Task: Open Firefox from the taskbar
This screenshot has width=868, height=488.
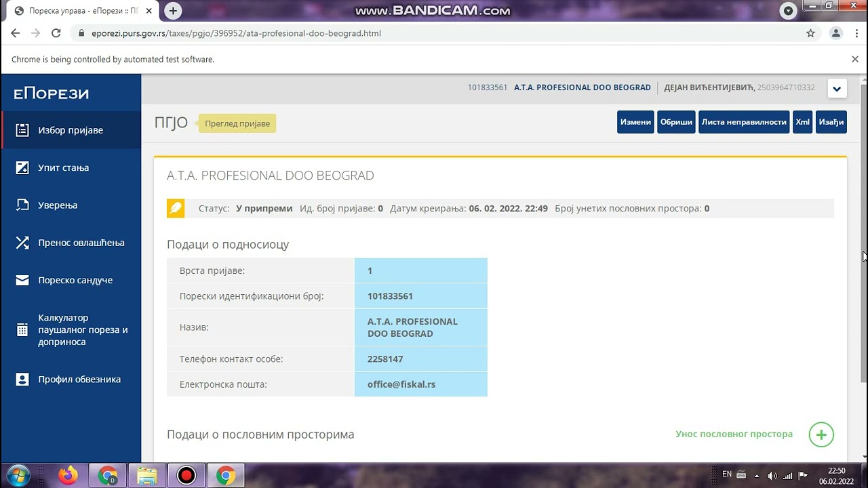Action: [x=68, y=475]
